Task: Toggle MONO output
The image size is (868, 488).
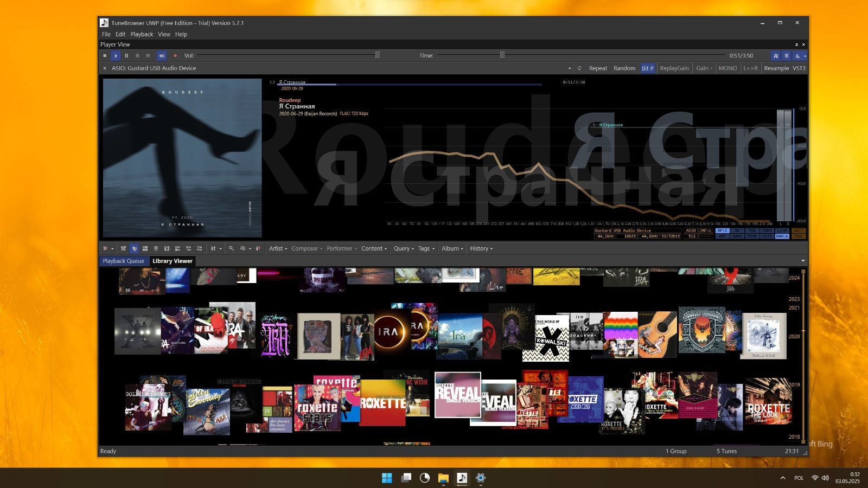Action: pyautogui.click(x=727, y=68)
